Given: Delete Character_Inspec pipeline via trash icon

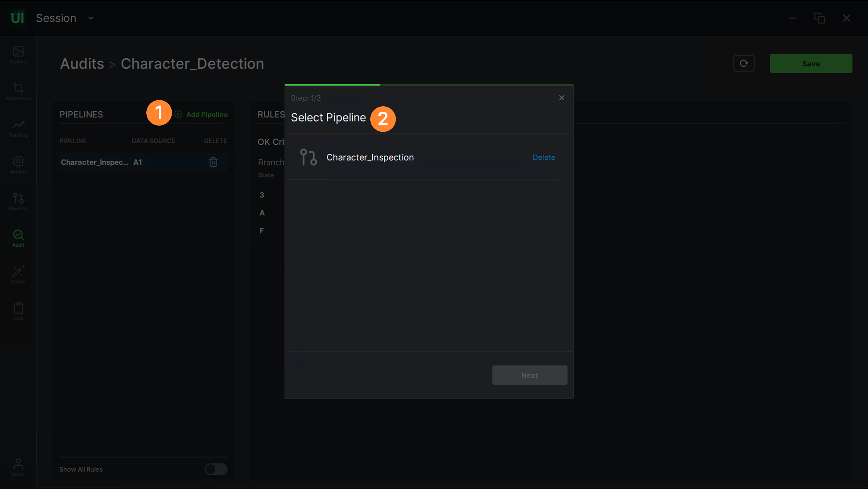Looking at the screenshot, I should (213, 162).
